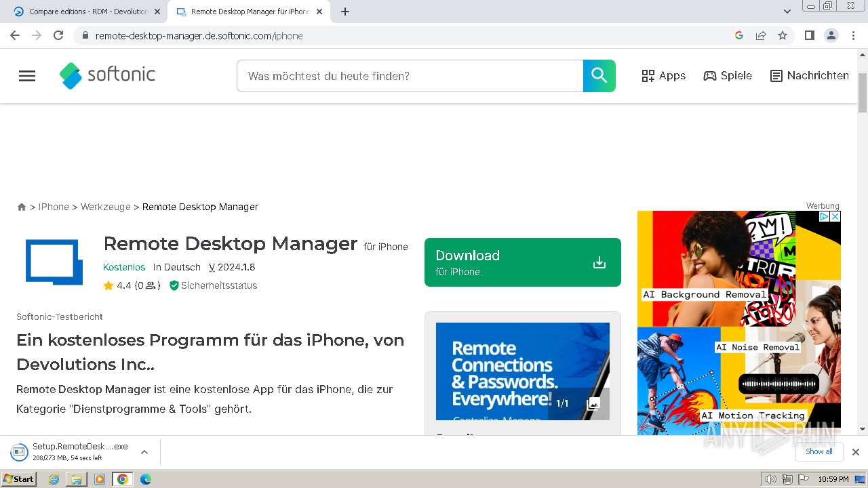Click Chrome icon in taskbar

click(122, 479)
